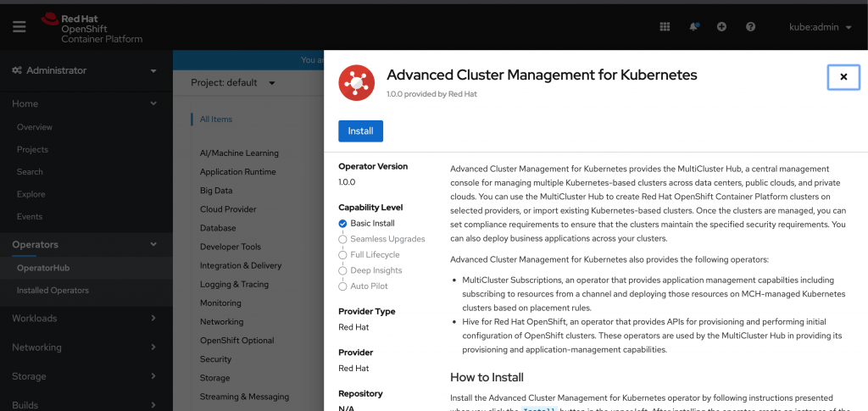Filter by Storage category in OperatorHub list
The width and height of the screenshot is (868, 411).
pyautogui.click(x=214, y=378)
